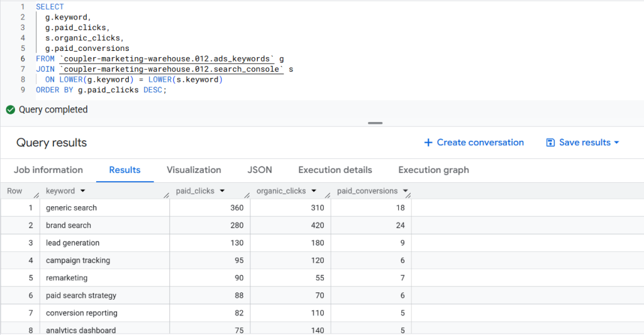Open the paid_clicks column dropdown arrow
Image resolution: width=644 pixels, height=335 pixels.
click(222, 191)
